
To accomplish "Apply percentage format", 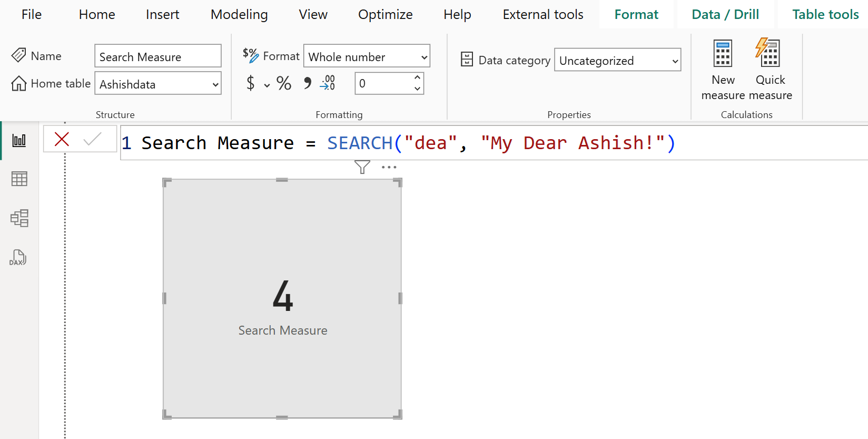I will (x=284, y=83).
